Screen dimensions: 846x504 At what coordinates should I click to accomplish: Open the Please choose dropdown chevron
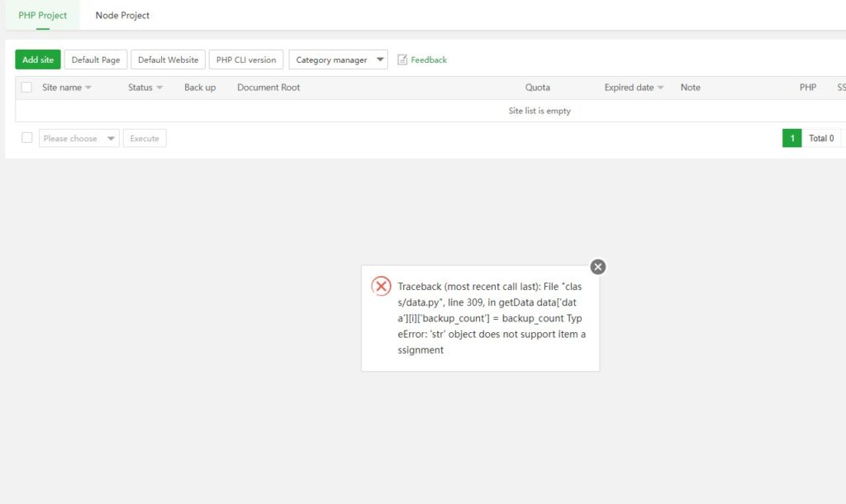point(111,138)
